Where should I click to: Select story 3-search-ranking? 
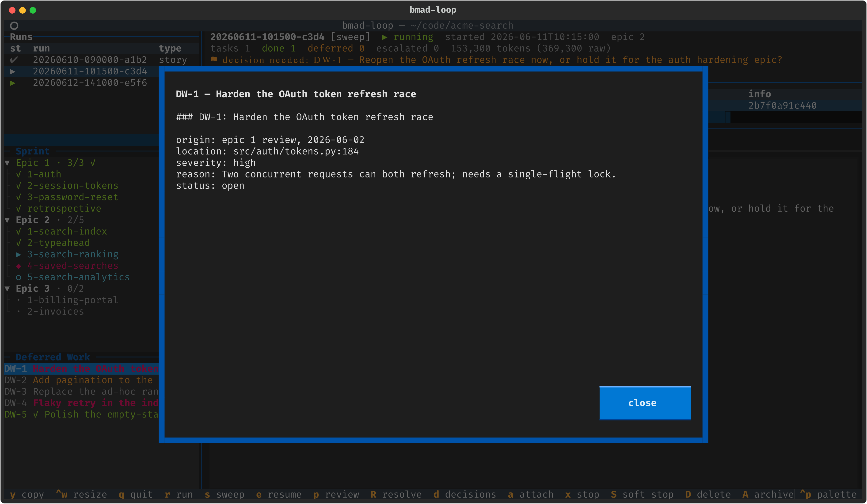tap(72, 254)
